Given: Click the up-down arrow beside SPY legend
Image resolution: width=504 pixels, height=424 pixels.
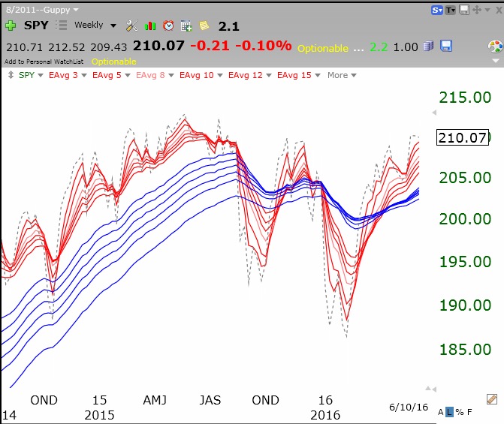Looking at the screenshot, I should [11, 75].
